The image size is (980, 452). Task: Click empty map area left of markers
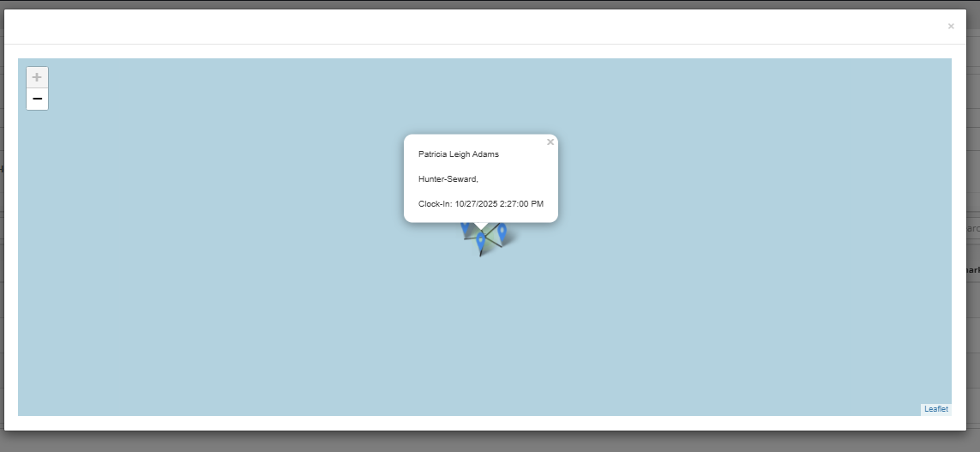pos(257,257)
